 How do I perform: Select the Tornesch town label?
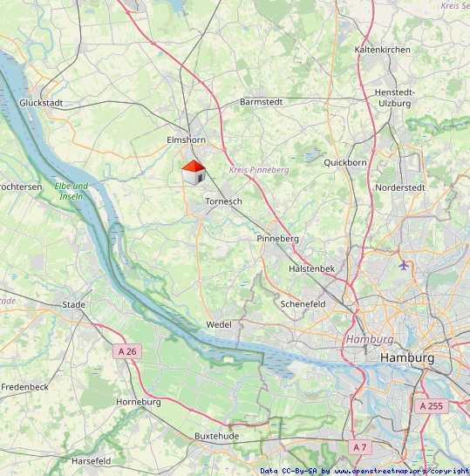coord(224,201)
